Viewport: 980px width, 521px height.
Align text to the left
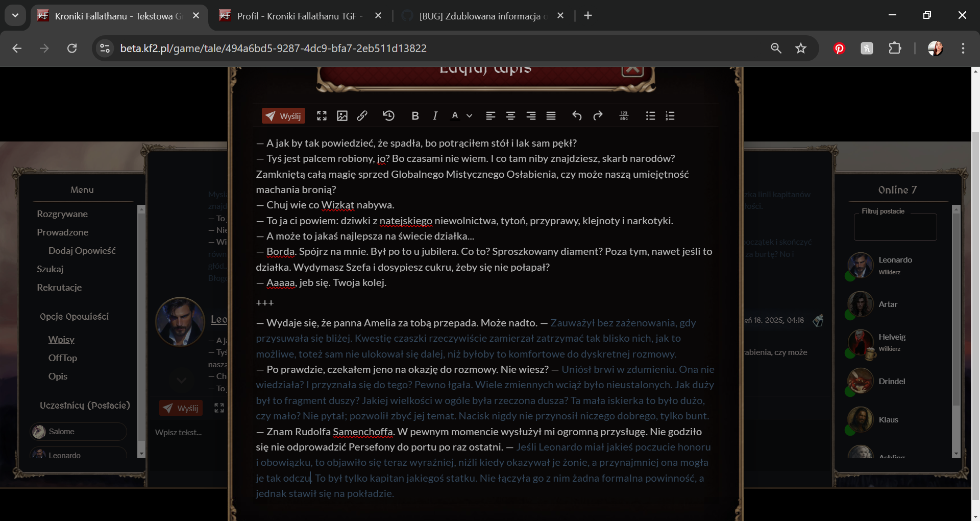(491, 116)
